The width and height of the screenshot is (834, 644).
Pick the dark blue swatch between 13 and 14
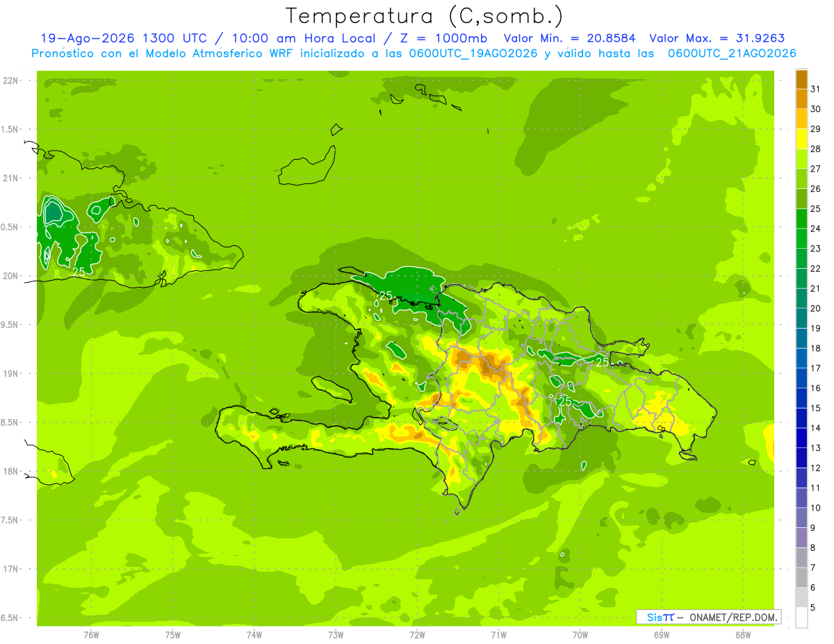point(801,438)
